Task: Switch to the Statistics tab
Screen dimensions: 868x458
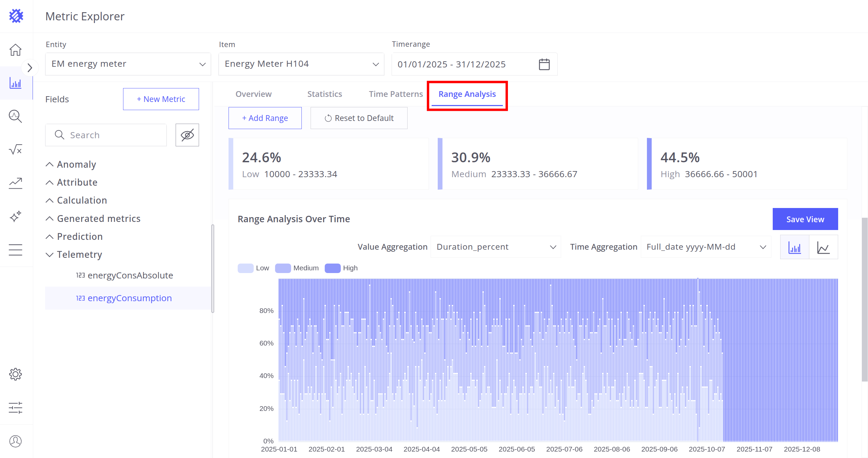Action: (x=324, y=94)
